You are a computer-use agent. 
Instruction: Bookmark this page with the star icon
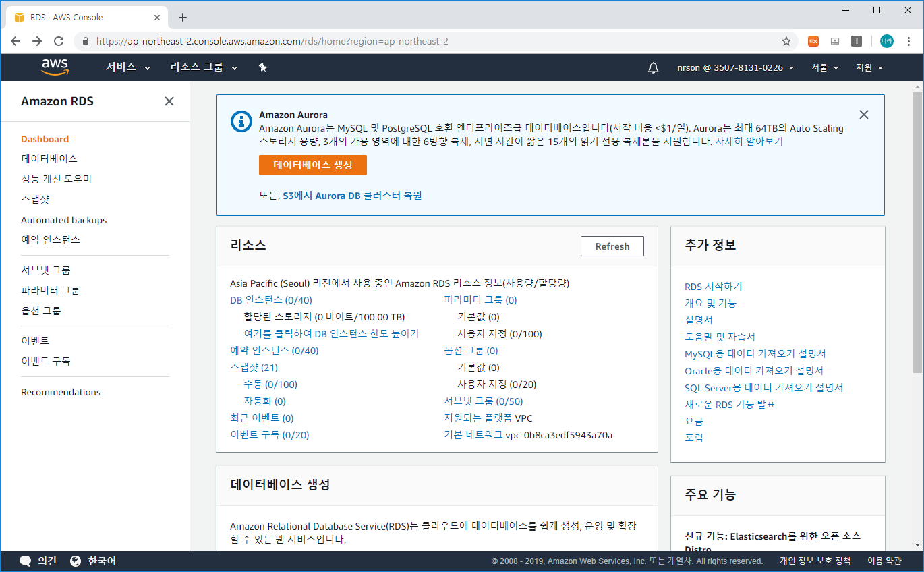[x=786, y=41]
